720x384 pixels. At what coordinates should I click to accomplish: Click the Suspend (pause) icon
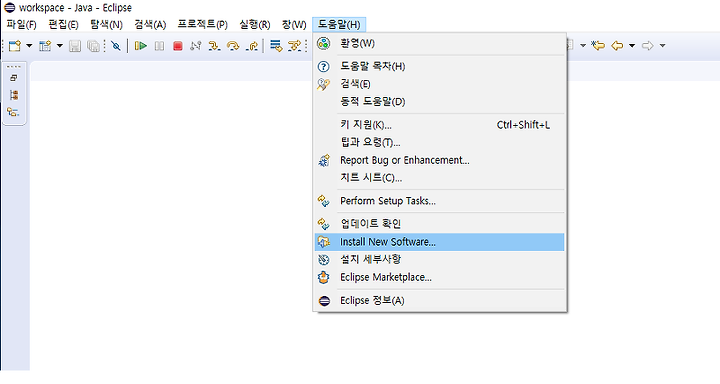tap(159, 45)
